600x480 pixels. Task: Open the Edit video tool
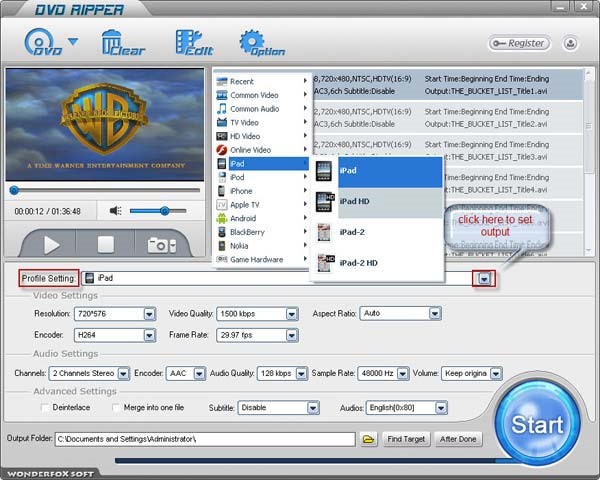(194, 42)
